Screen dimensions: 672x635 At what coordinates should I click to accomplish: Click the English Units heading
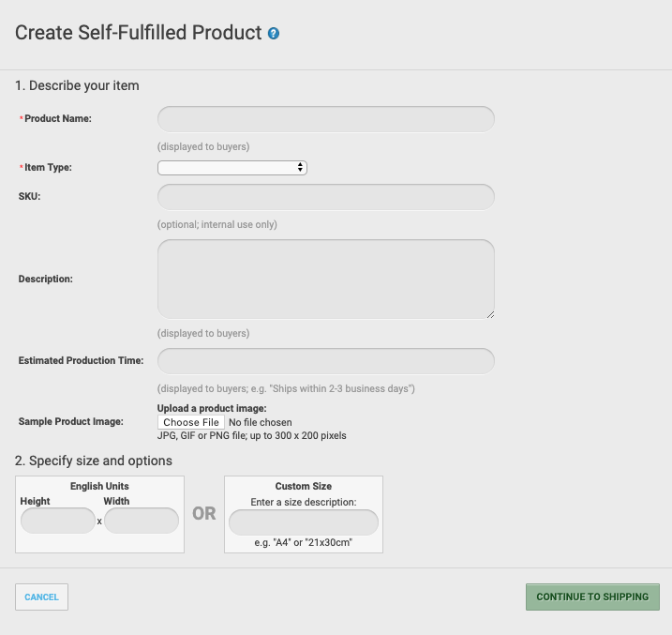(x=99, y=486)
